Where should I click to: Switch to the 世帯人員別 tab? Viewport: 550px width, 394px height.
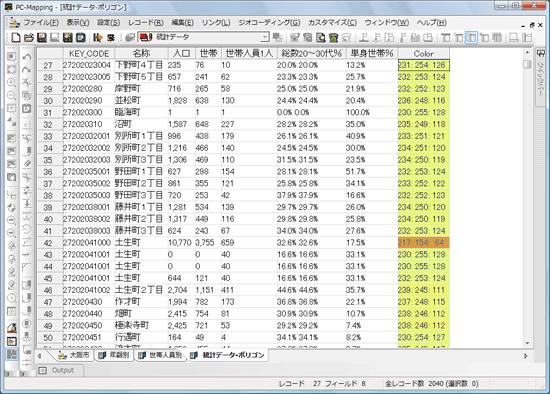tap(161, 355)
